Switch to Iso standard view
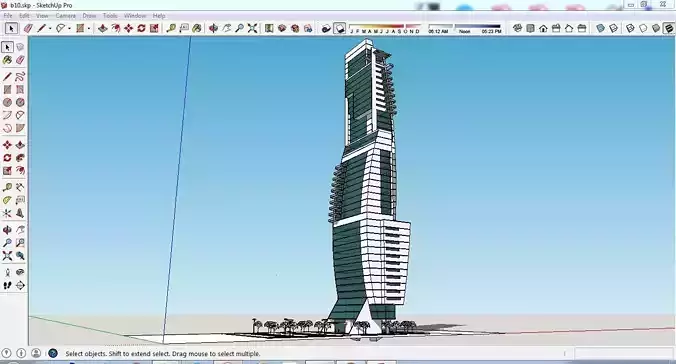The height and width of the screenshot is (364, 676). pos(517,28)
